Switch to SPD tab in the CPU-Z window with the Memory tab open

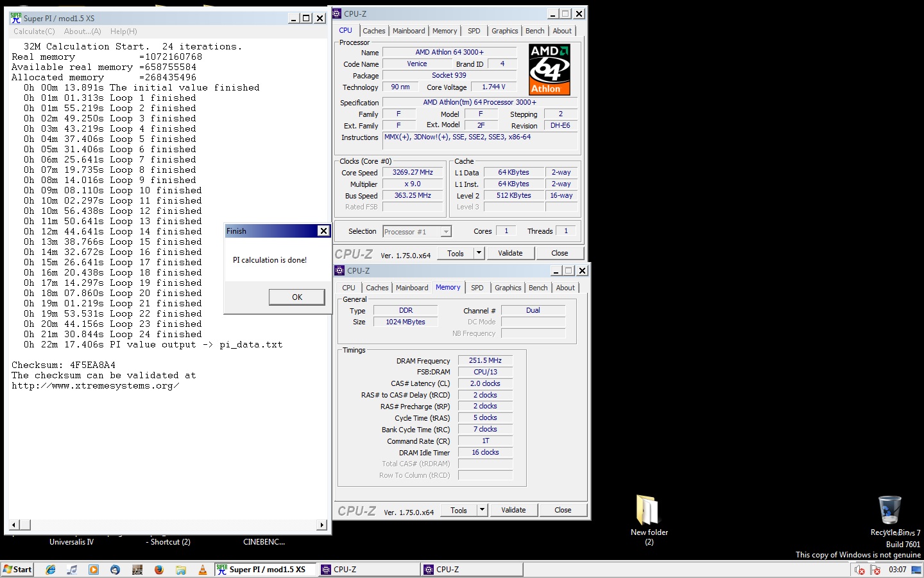(x=477, y=288)
